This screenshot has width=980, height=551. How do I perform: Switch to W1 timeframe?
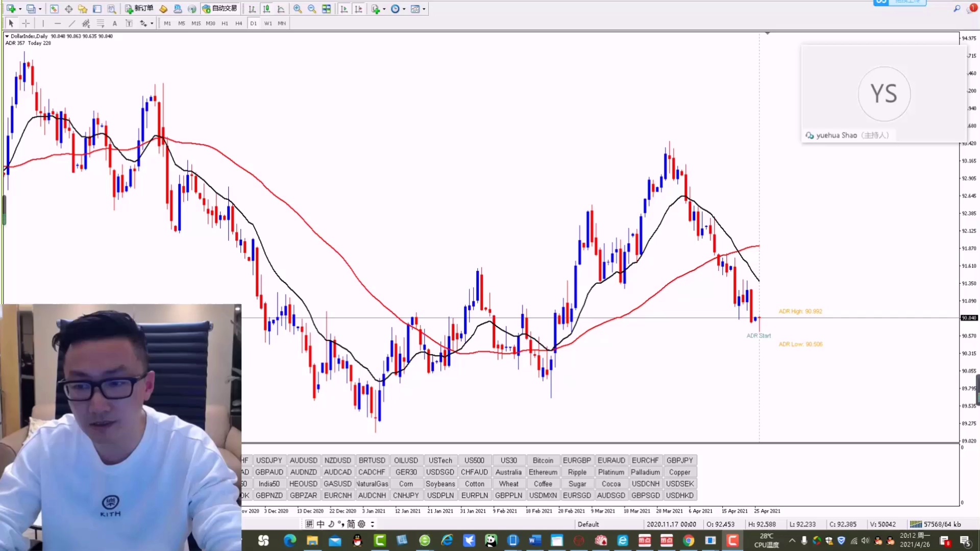(x=267, y=23)
